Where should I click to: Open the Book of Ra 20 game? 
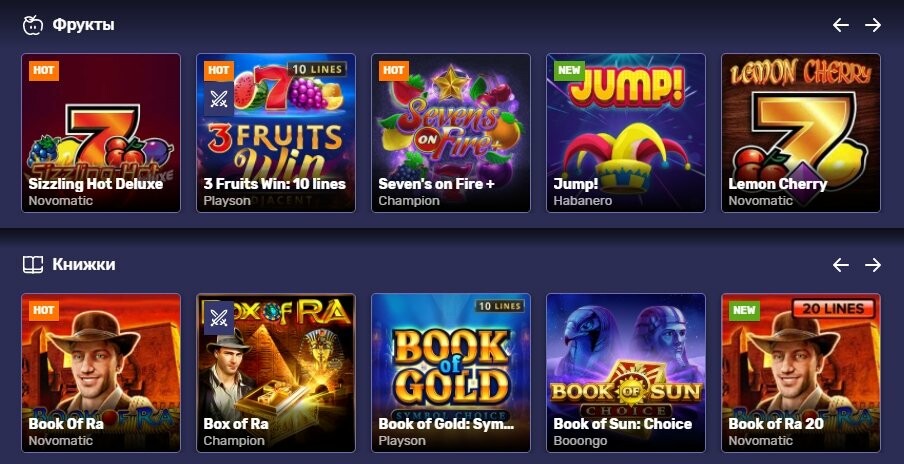pyautogui.click(x=801, y=373)
